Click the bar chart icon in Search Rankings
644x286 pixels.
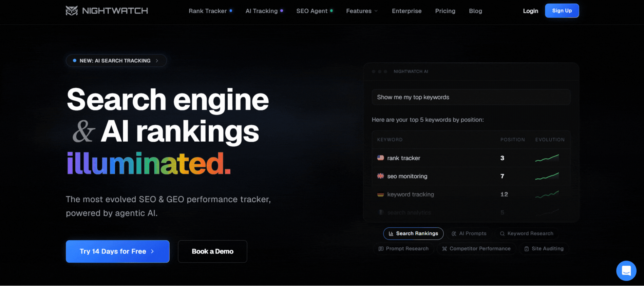pyautogui.click(x=391, y=233)
